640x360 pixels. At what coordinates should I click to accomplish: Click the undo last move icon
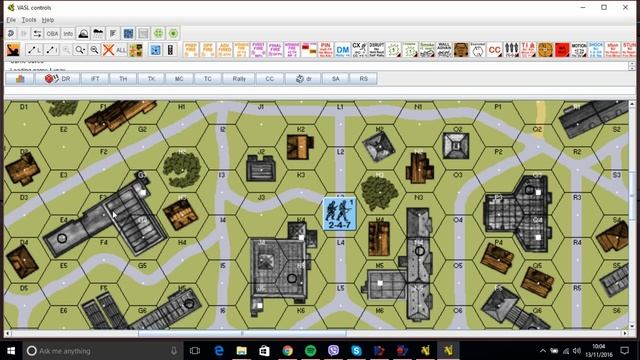point(11,33)
